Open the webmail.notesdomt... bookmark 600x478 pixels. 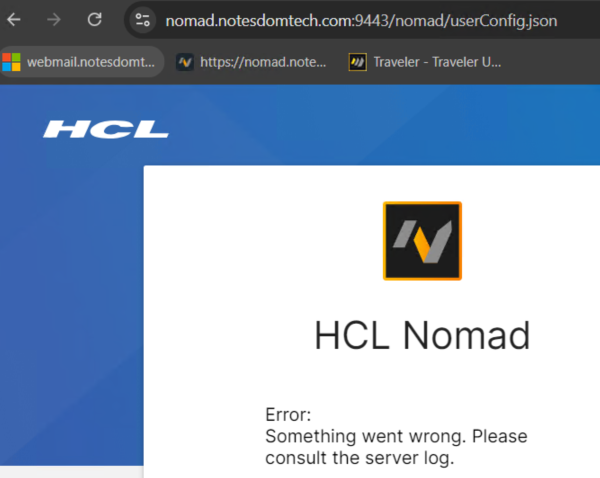(82, 62)
